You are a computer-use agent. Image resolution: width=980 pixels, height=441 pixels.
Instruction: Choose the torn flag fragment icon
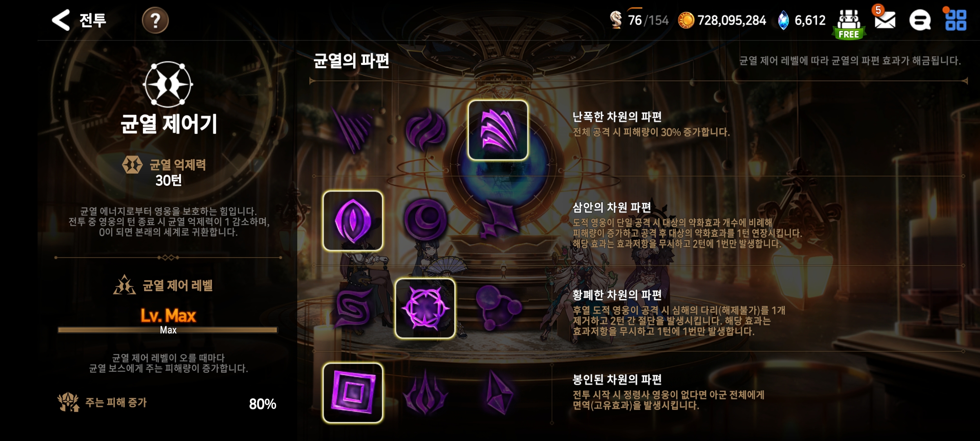tap(499, 220)
